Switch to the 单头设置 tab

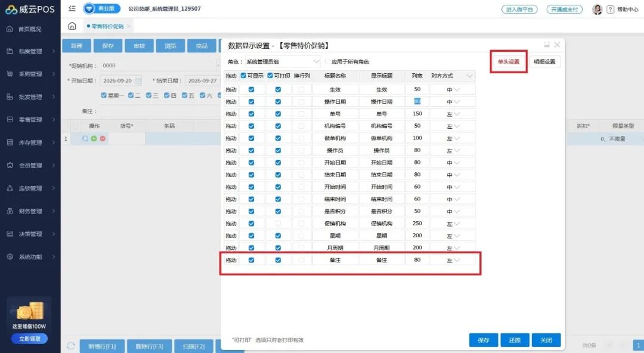(509, 61)
